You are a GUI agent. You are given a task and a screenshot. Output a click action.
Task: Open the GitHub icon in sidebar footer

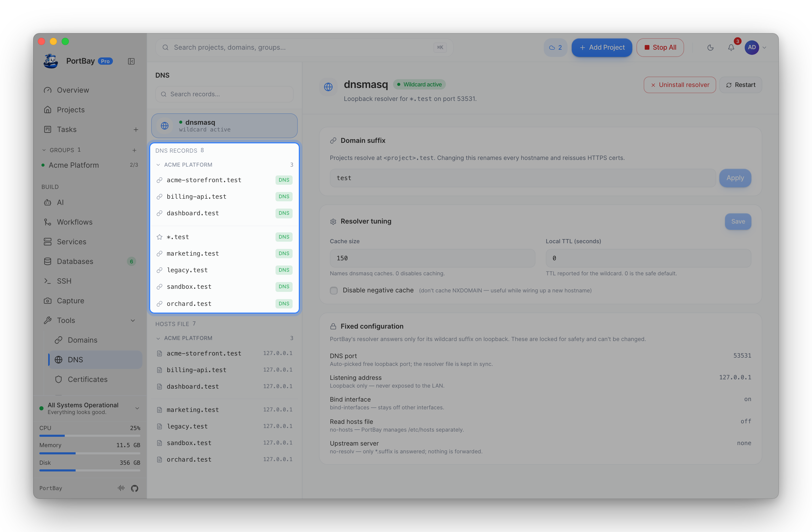[134, 488]
